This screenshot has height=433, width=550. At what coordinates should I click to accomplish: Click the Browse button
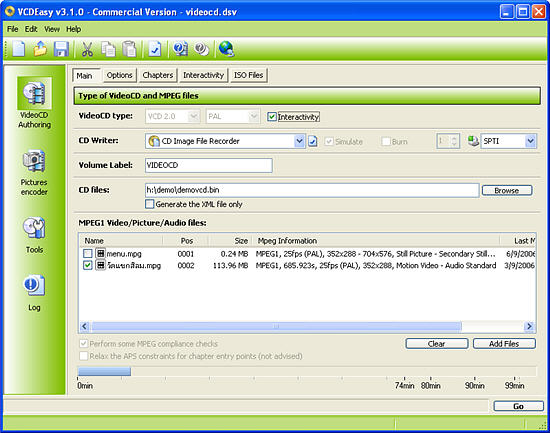pyautogui.click(x=507, y=190)
